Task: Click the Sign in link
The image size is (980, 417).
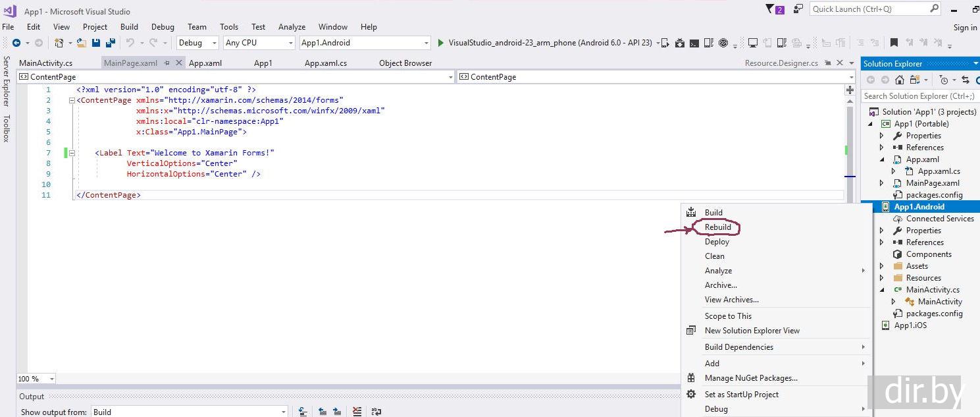Action: point(965,28)
